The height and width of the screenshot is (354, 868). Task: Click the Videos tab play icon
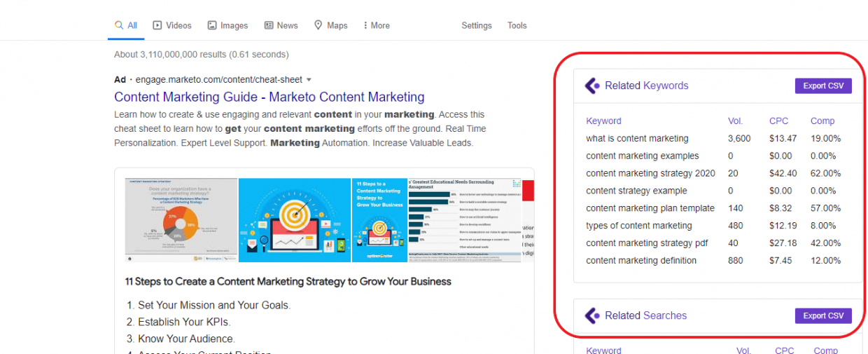point(157,25)
